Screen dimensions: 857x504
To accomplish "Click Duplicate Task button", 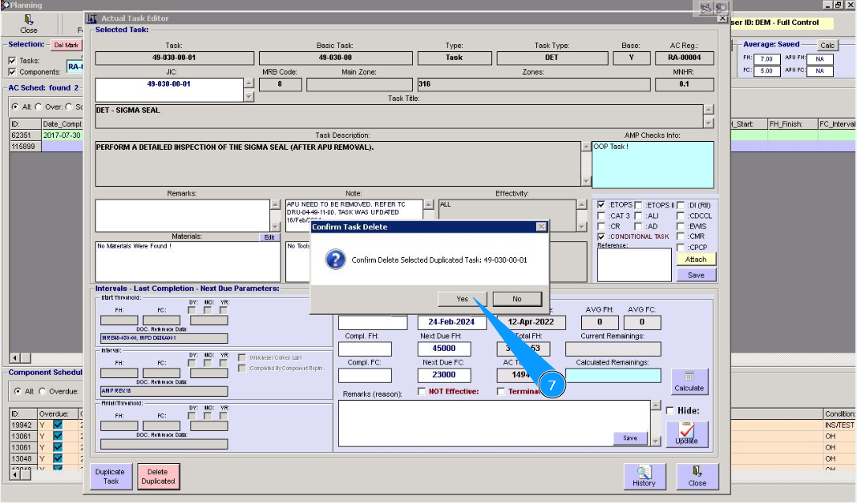I will pyautogui.click(x=111, y=477).
